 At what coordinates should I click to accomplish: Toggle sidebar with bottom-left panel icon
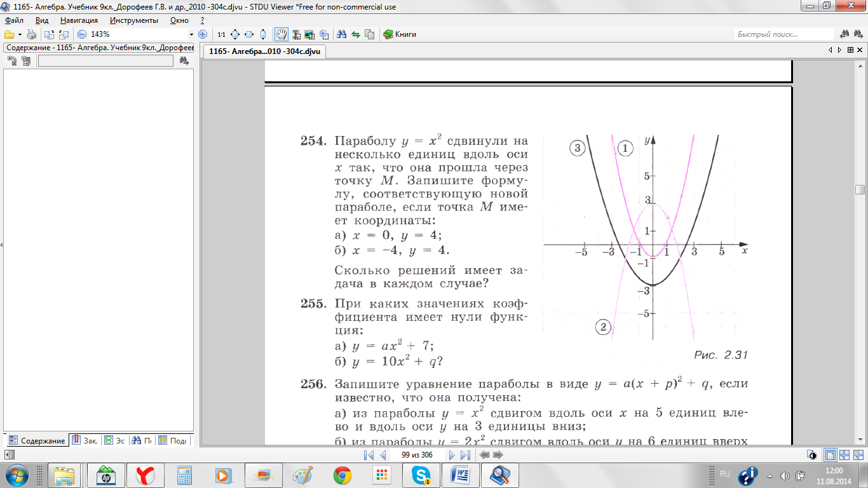pyautogui.click(x=8, y=454)
